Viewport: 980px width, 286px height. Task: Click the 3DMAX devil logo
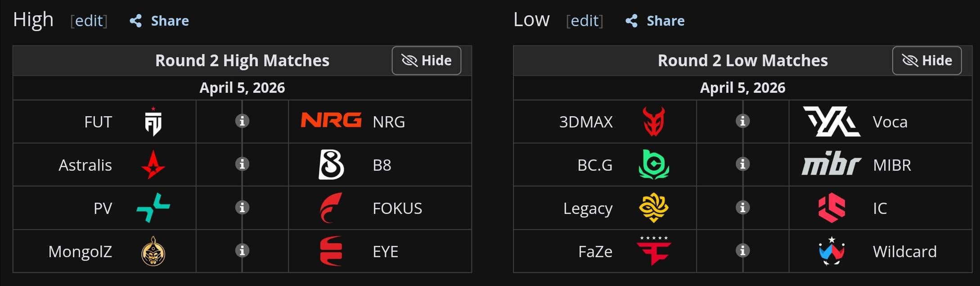[x=653, y=122]
